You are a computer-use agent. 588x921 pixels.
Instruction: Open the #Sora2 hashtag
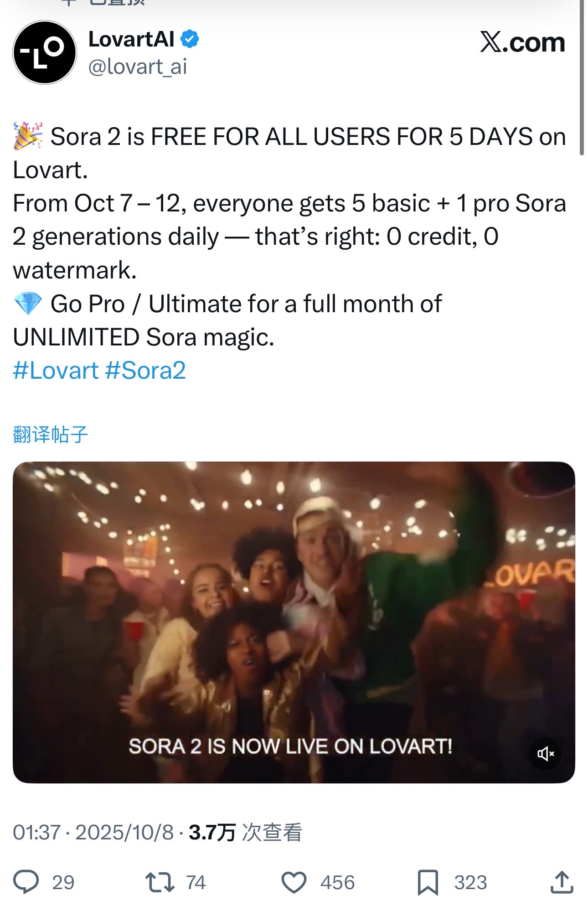coord(145,370)
